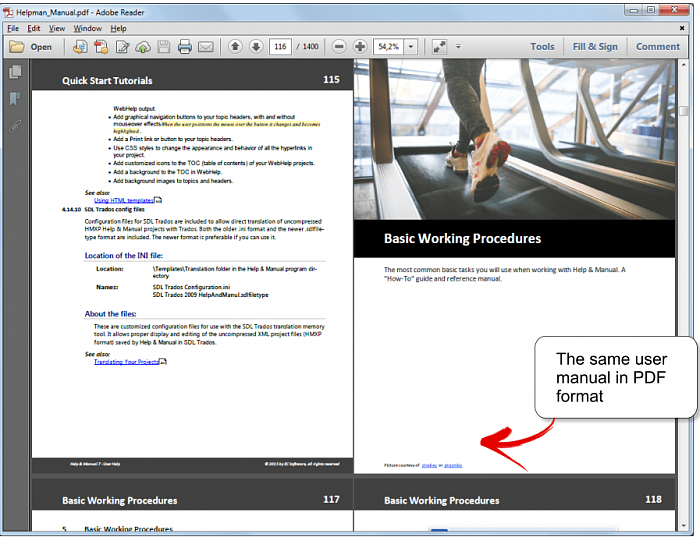Go to next page with down arrow
This screenshot has width=700, height=537.
(x=256, y=47)
